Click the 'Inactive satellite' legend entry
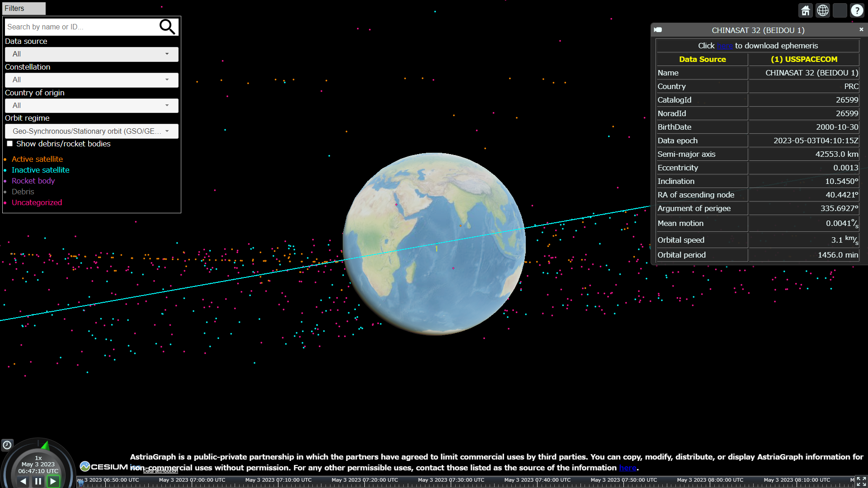 41,170
